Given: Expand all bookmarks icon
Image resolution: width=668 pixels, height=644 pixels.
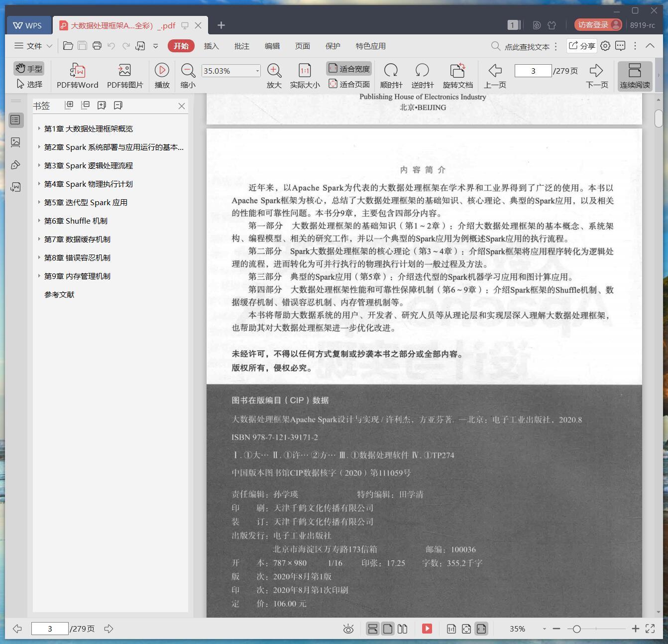Looking at the screenshot, I should coord(69,105).
